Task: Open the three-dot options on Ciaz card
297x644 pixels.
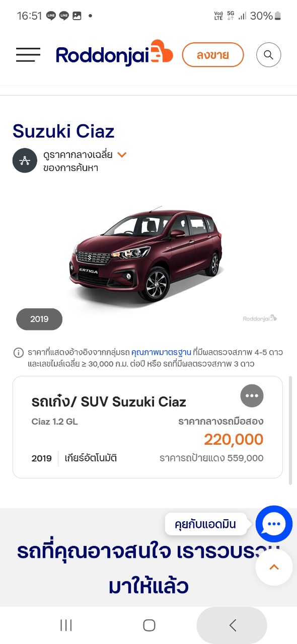Action: tap(252, 396)
